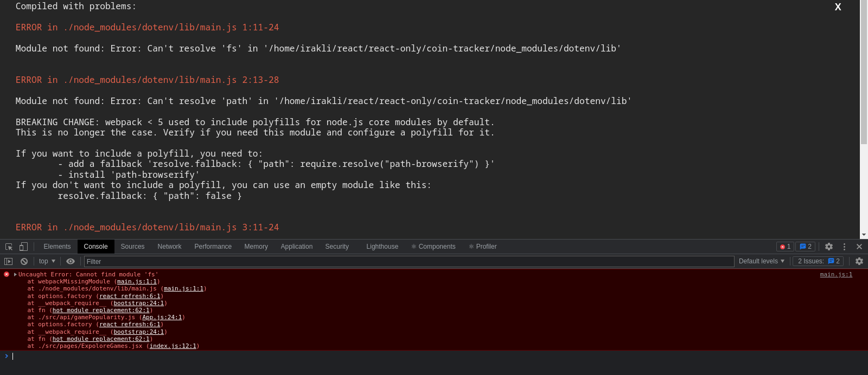This screenshot has width=868, height=375.
Task: Open main.js:1:1 link in the webpackMissingModule line
Action: (x=137, y=282)
